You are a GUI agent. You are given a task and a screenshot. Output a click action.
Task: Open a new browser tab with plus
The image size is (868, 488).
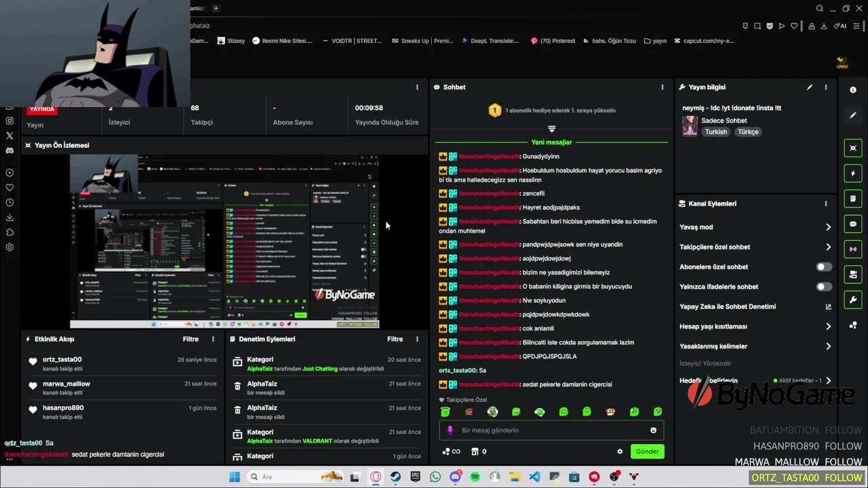click(x=216, y=8)
